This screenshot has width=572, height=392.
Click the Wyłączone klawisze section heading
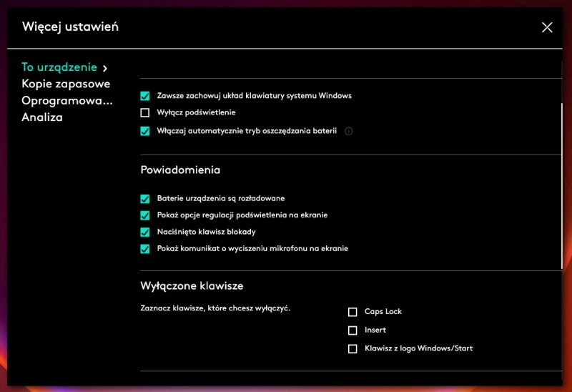tap(192, 286)
